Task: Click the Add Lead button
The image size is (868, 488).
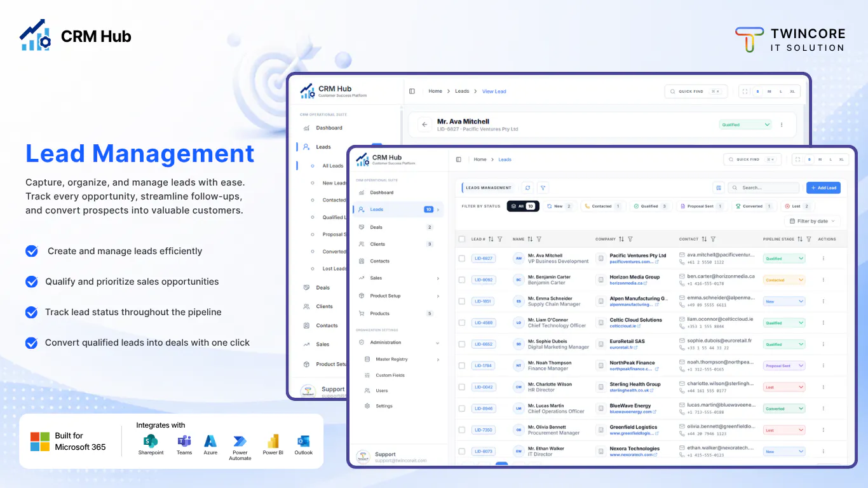Action: point(824,187)
